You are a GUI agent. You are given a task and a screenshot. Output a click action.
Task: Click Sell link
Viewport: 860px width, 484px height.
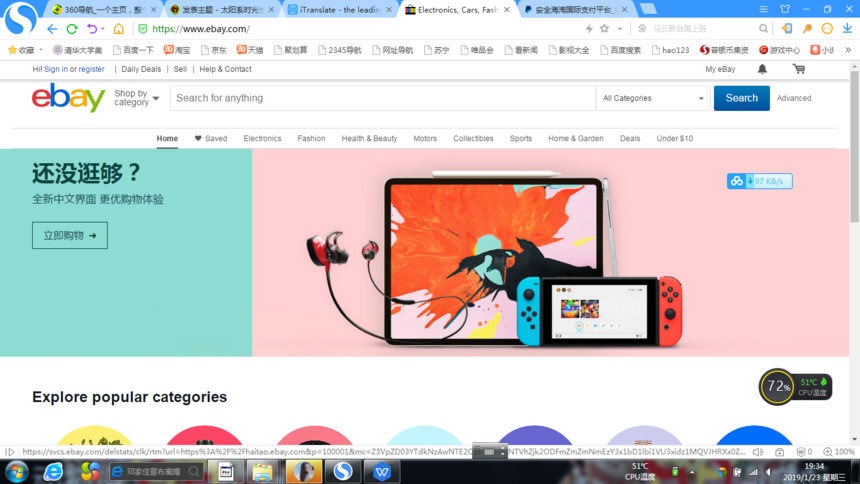180,69
